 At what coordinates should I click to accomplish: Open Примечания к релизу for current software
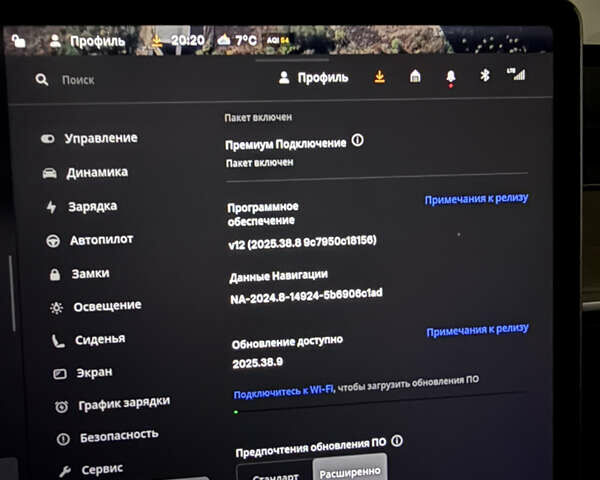pos(476,199)
